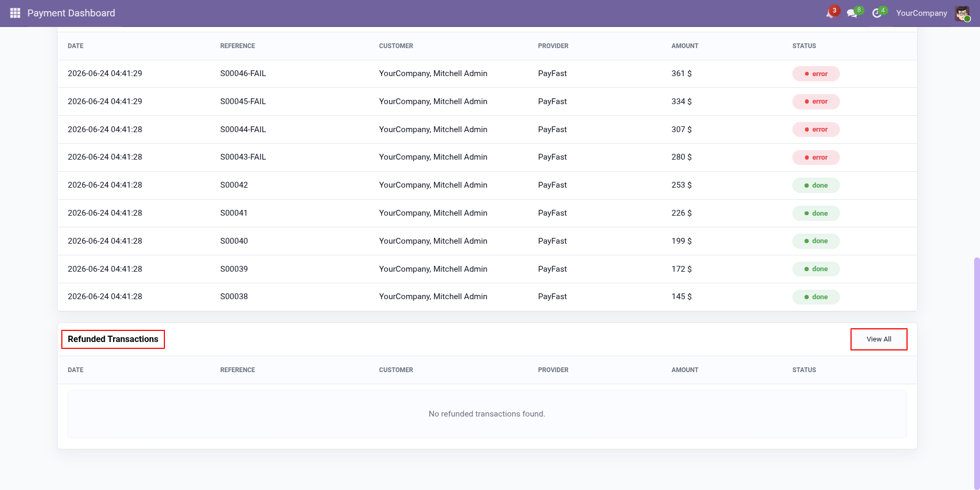Open the activities clock icon

(877, 13)
